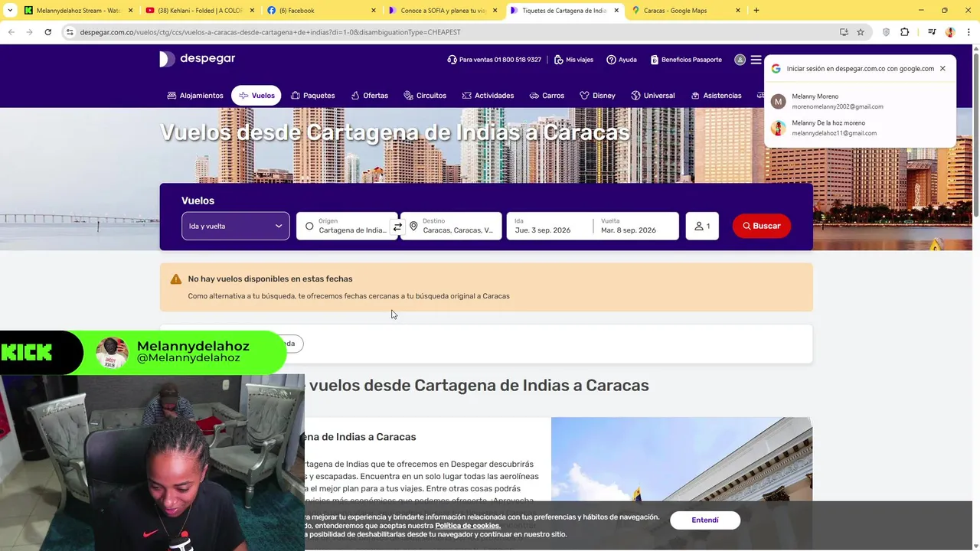Choose Melanny De la hoz moreno account

tap(860, 128)
